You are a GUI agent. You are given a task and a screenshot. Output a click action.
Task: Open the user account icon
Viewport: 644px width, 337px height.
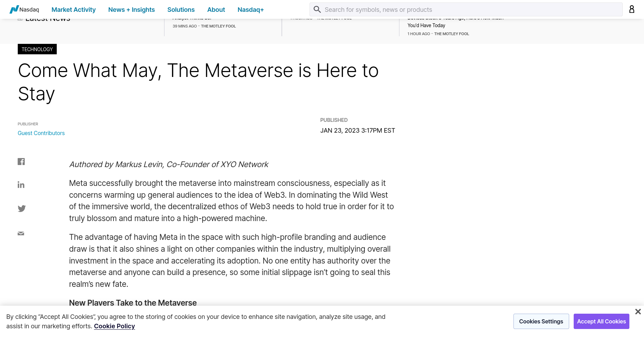[x=631, y=9]
